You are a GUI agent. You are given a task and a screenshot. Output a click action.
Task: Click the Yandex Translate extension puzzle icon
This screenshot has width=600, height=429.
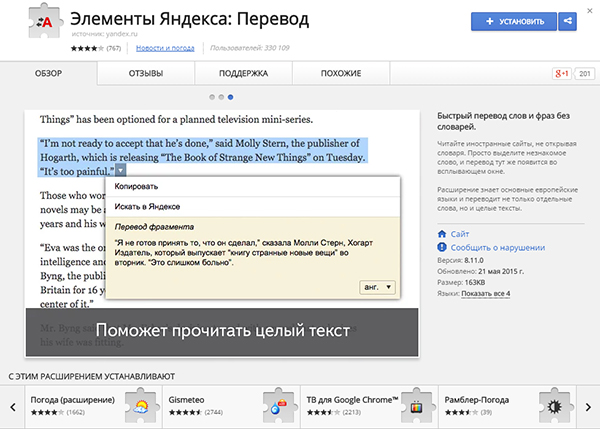click(45, 21)
